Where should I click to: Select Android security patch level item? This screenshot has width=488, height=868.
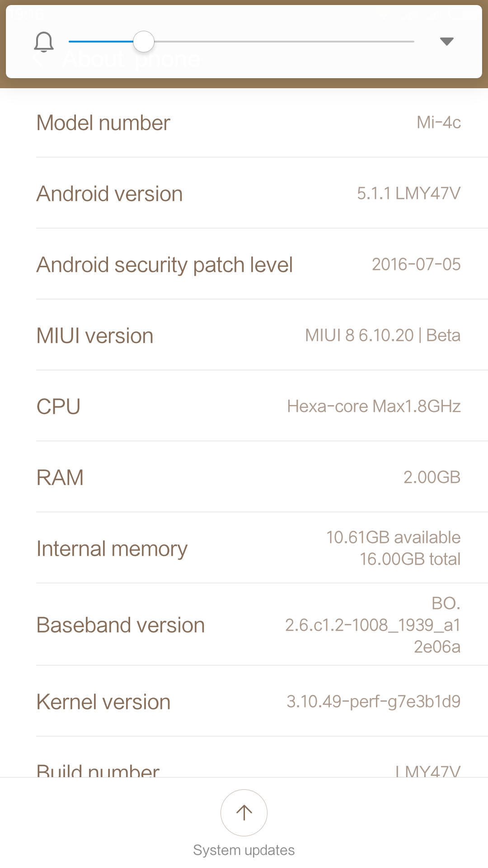coord(244,264)
